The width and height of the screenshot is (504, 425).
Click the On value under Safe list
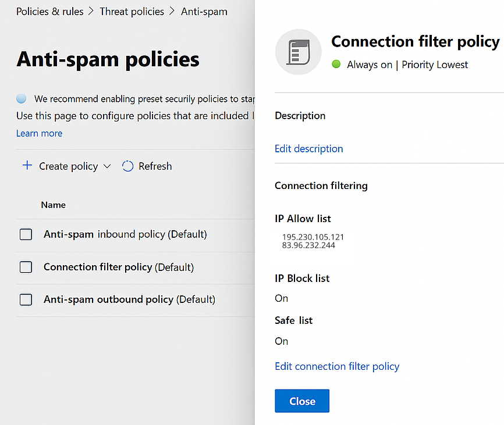(x=281, y=341)
